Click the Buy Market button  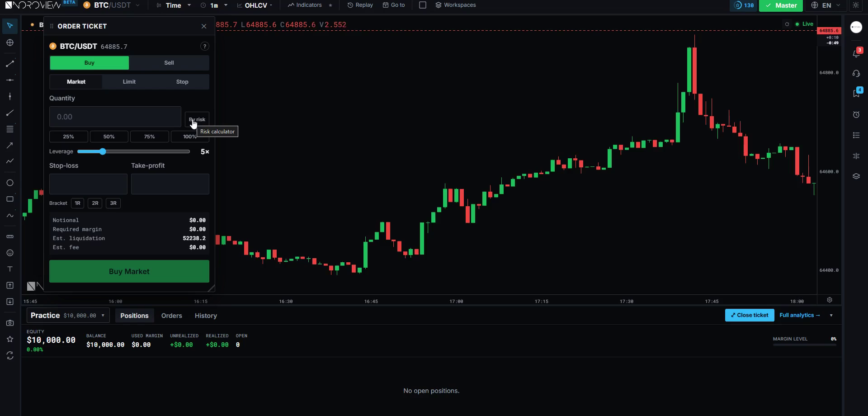129,271
